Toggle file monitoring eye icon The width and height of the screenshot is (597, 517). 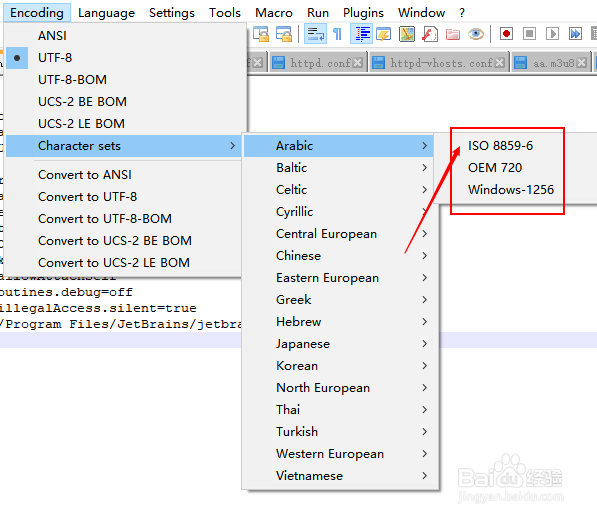click(x=476, y=34)
